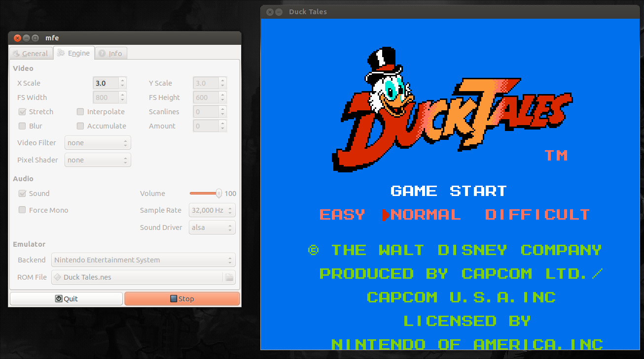Enable the Force Mono checkbox
644x359 pixels.
22,210
